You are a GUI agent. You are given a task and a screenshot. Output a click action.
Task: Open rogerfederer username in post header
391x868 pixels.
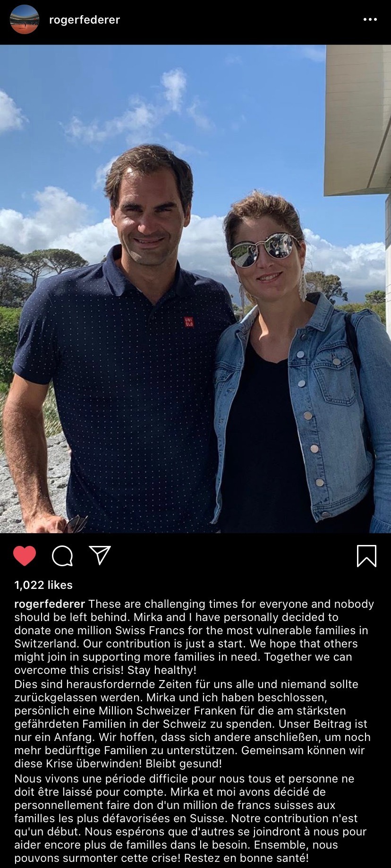(x=85, y=20)
